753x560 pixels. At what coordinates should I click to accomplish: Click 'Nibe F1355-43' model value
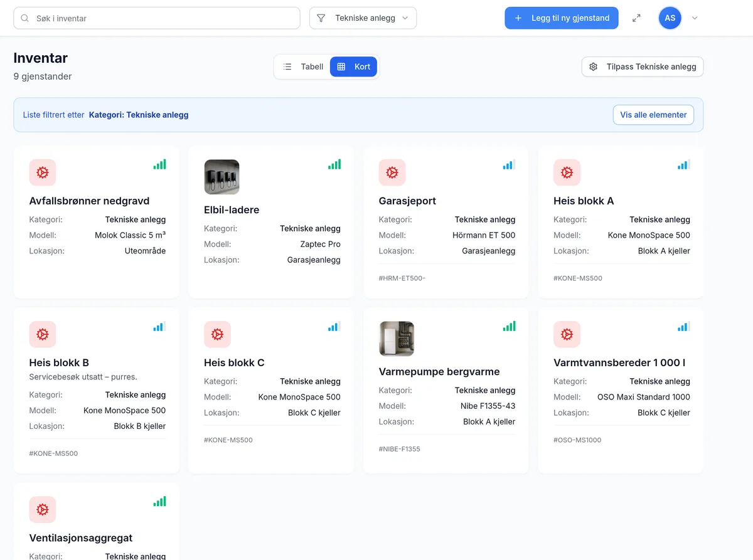tap(488, 406)
